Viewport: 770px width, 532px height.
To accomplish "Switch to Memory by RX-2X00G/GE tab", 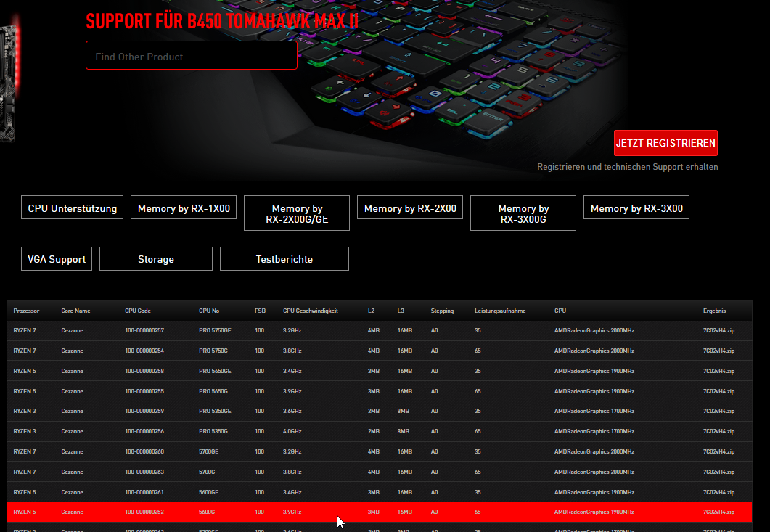I will click(x=297, y=213).
